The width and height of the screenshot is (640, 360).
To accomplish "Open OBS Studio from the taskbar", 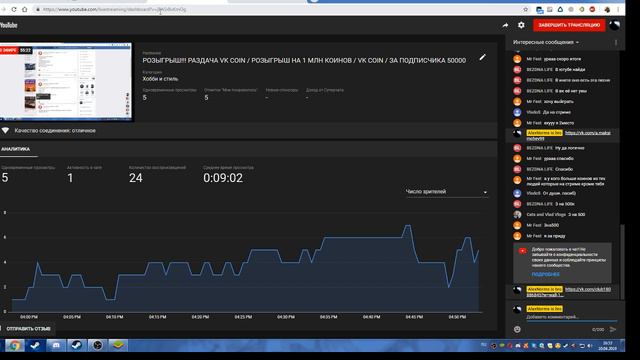I will [97, 346].
